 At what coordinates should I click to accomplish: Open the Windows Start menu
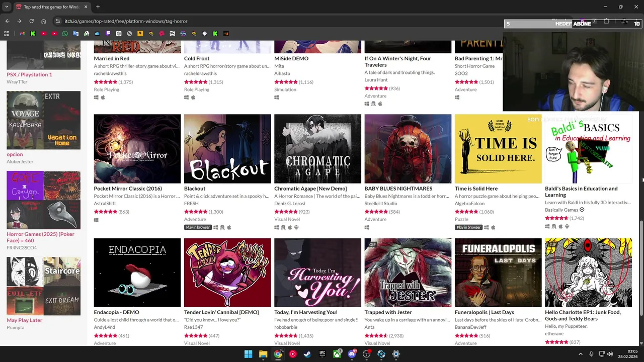[248, 354]
